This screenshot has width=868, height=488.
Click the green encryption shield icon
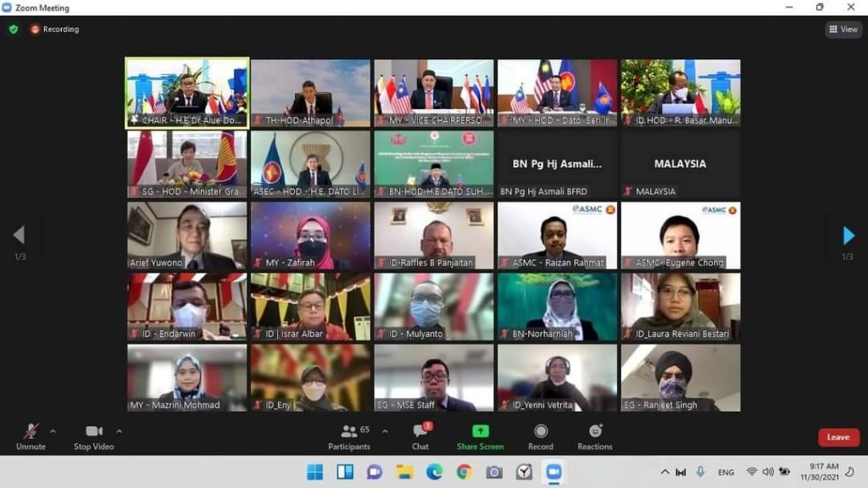[x=14, y=29]
